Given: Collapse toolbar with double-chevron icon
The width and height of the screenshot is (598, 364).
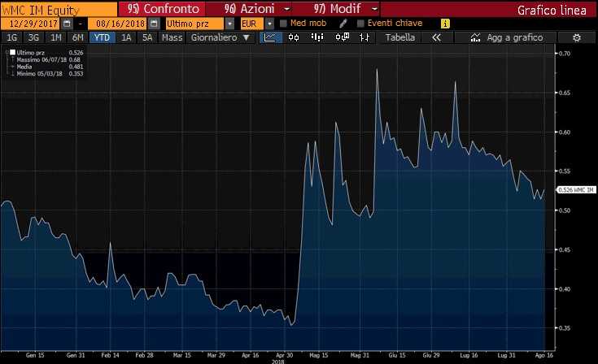Looking at the screenshot, I should [x=437, y=37].
